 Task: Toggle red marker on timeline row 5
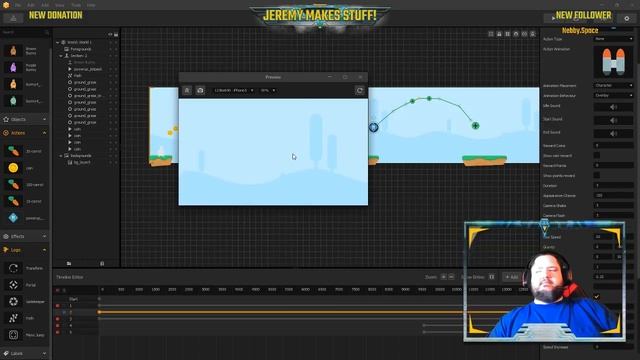pyautogui.click(x=58, y=332)
